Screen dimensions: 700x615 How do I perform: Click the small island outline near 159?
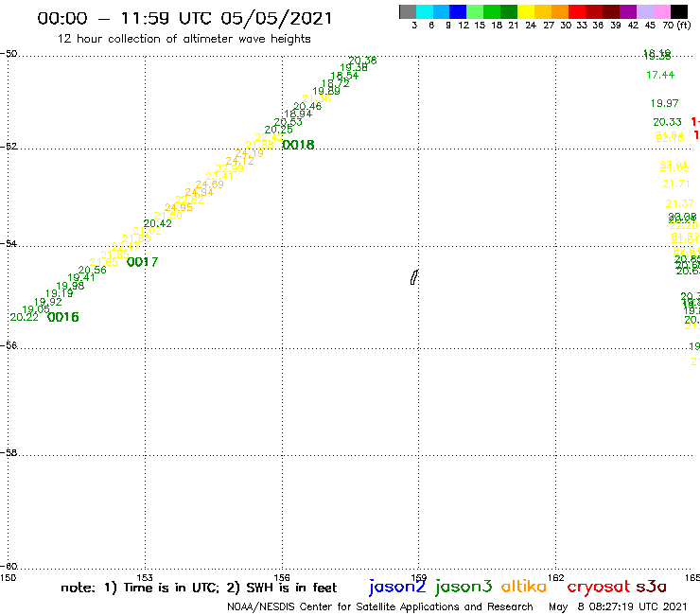coord(413,277)
